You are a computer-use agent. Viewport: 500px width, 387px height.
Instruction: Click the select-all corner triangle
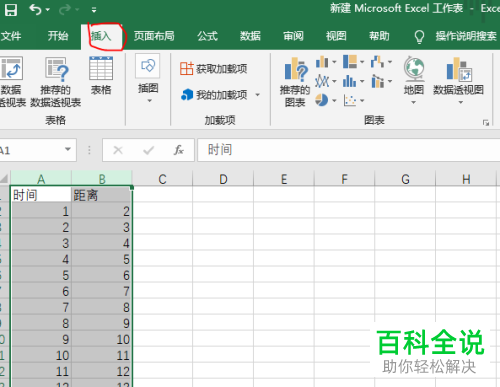click(4, 179)
